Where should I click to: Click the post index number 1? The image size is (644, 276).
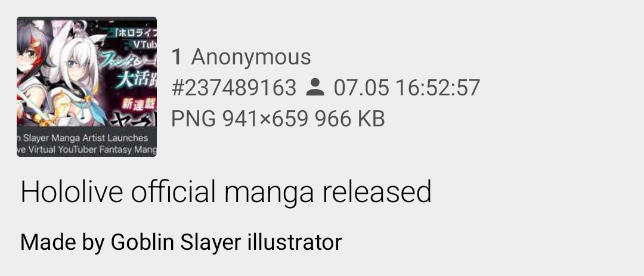177,57
